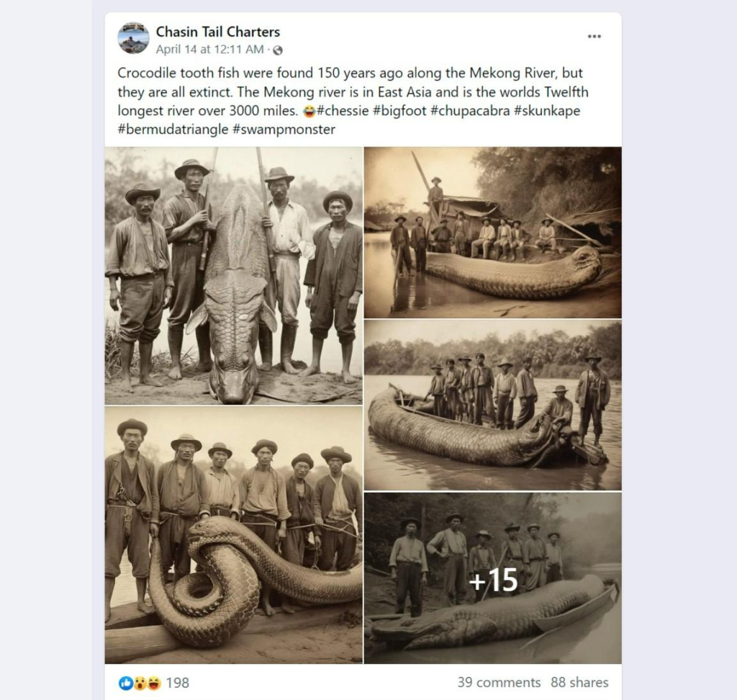The height and width of the screenshot is (700, 737).
Task: Click the Haha reaction emoji icon
Action: (x=154, y=683)
